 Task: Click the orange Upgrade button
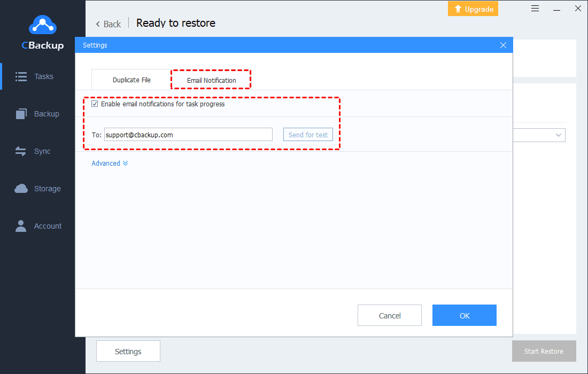coord(473,9)
